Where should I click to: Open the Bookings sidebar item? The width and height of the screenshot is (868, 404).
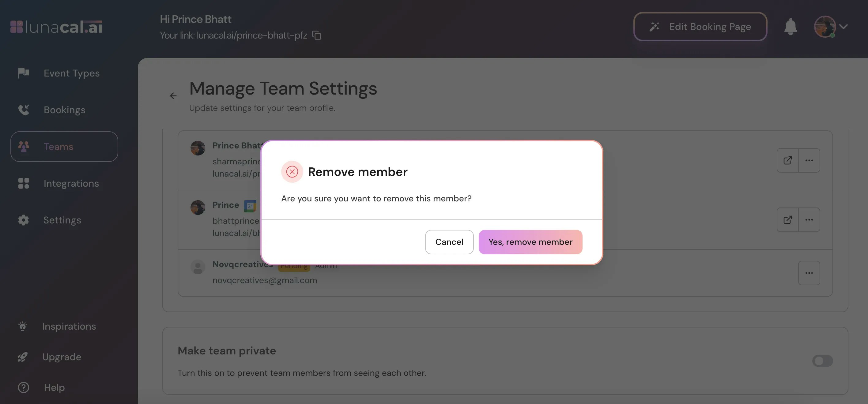(x=64, y=110)
